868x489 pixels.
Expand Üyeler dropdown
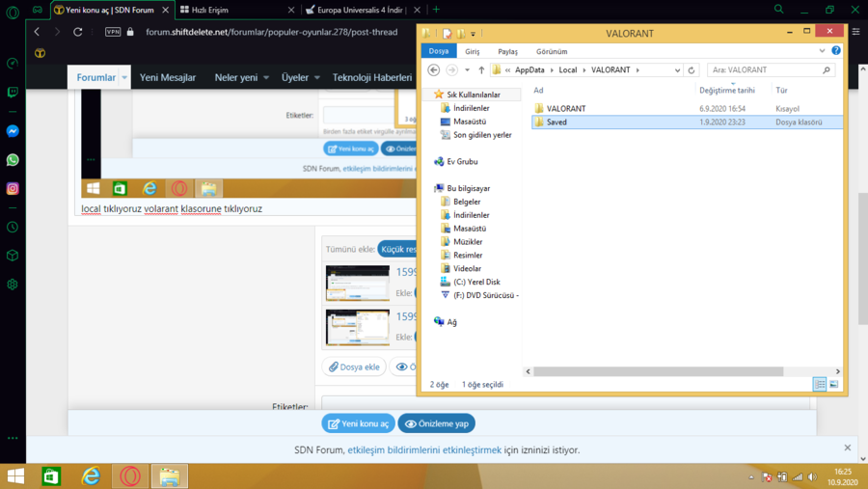[317, 77]
